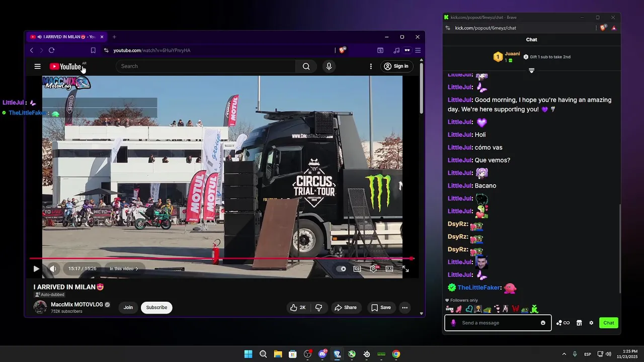Open Windows Start menu

click(248, 354)
